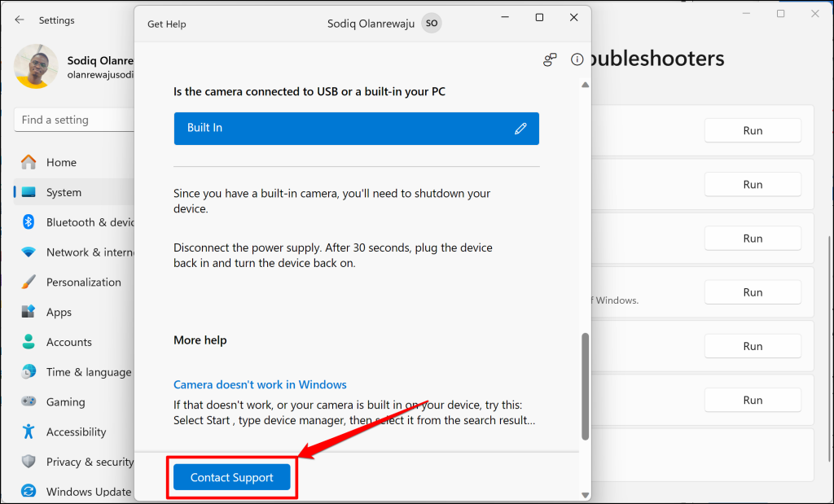This screenshot has width=834, height=504.
Task: Open Personalization settings
Action: (x=74, y=282)
